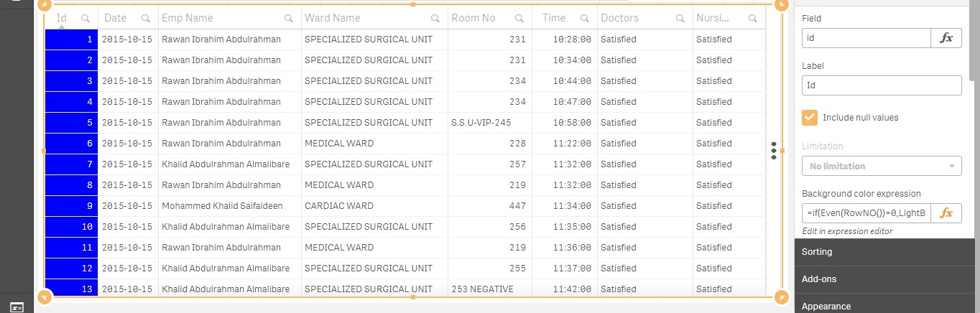Expand the Sorting section
This screenshot has height=313, width=980.
[884, 252]
